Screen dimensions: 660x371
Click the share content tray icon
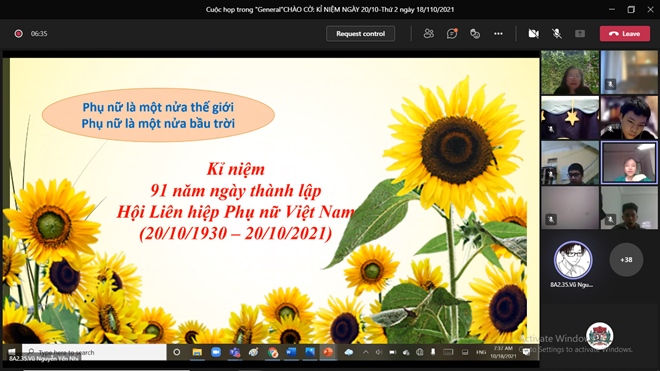click(x=580, y=34)
